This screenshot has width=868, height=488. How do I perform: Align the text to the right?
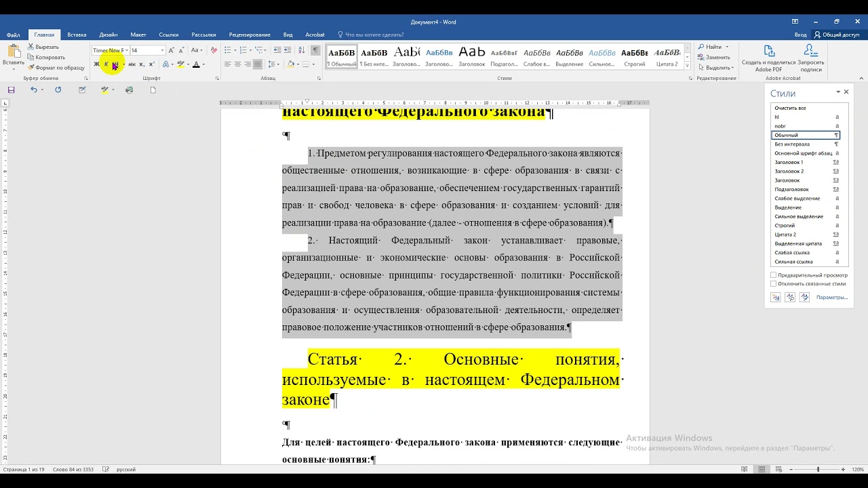coord(248,64)
